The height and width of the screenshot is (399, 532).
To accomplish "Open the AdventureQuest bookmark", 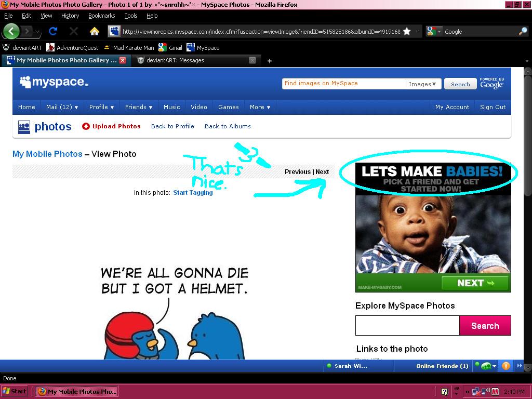I will [x=72, y=47].
